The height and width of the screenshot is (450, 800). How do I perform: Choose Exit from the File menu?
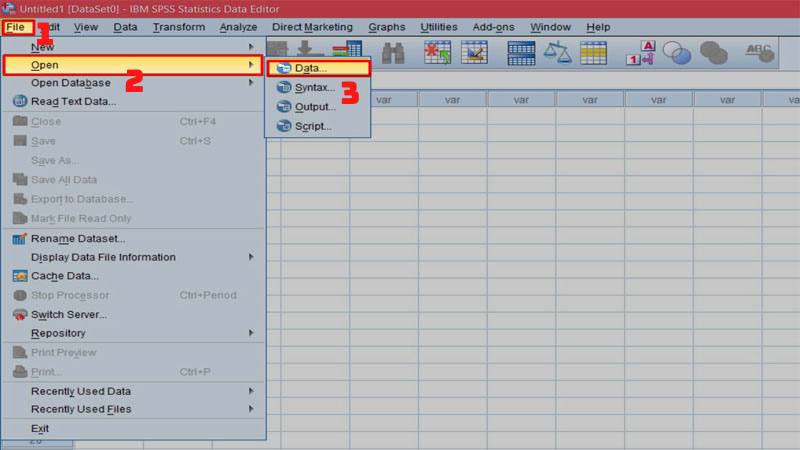point(134,429)
